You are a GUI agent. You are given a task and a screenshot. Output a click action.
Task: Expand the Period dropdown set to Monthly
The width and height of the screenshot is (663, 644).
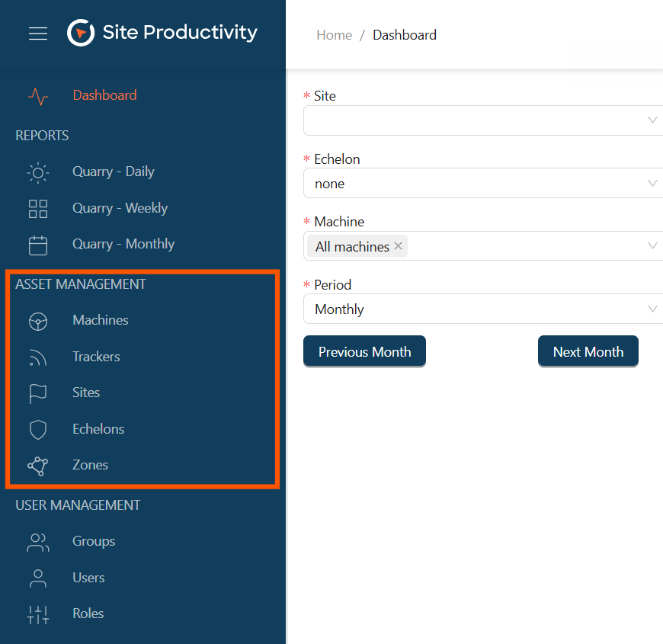click(x=483, y=309)
